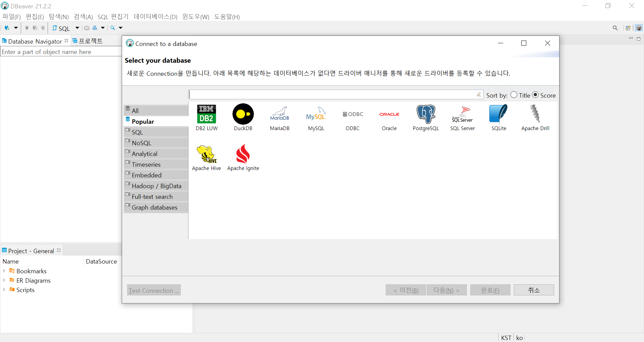Screen dimensions: 644x342
Task: Open the search toolbar dropdown arrow
Action: click(121, 28)
